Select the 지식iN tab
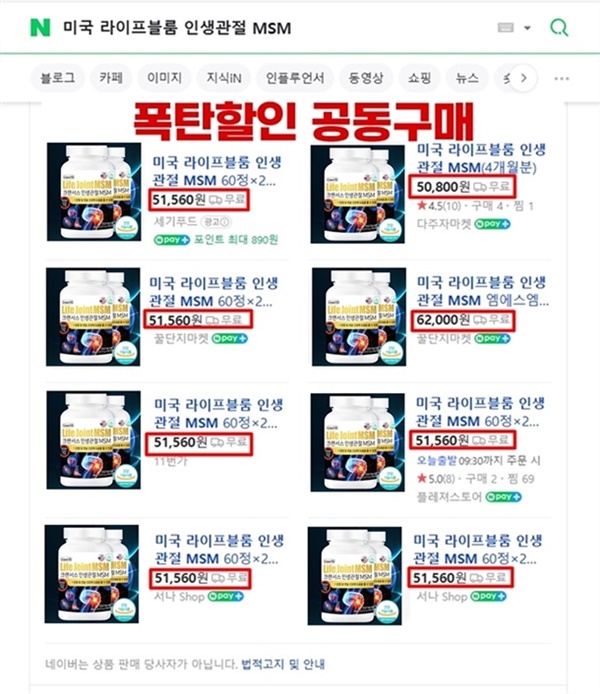Screen dimensions: 600x694 pos(224,78)
